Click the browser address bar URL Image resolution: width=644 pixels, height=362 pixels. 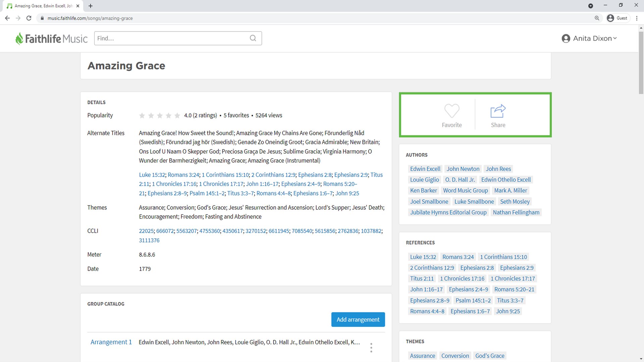coord(90,18)
